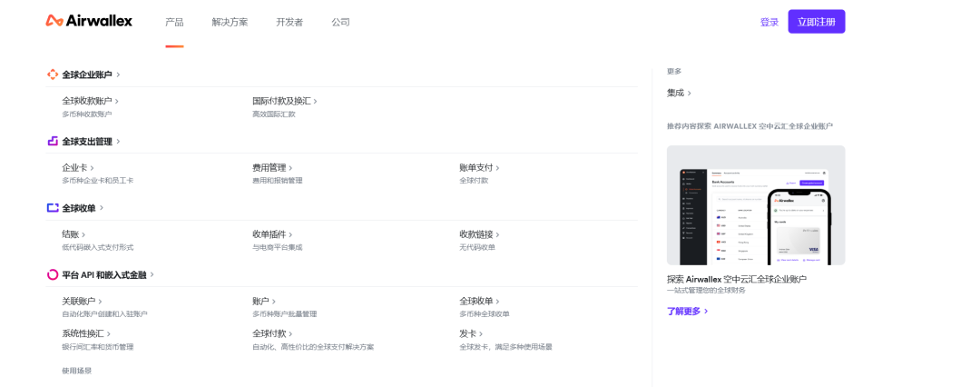The height and width of the screenshot is (387, 980).
Task: Click the 一站式管理您的全球财务 subtitle
Action: [x=706, y=291]
